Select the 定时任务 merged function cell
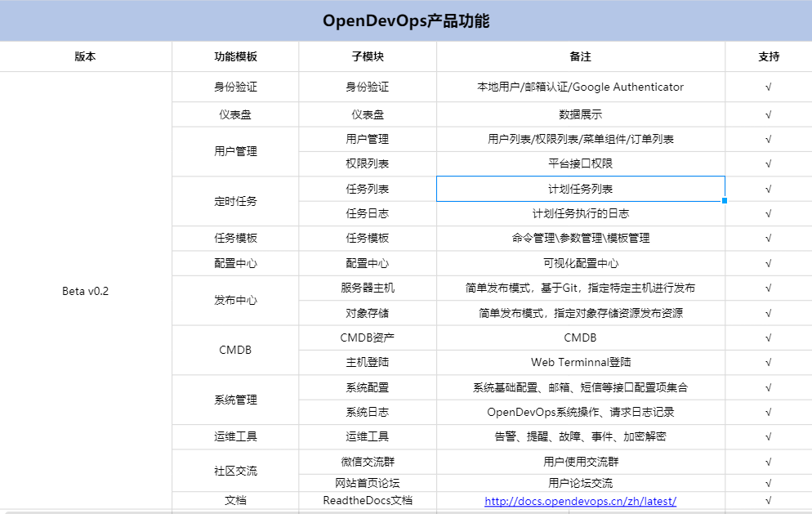 pyautogui.click(x=235, y=201)
